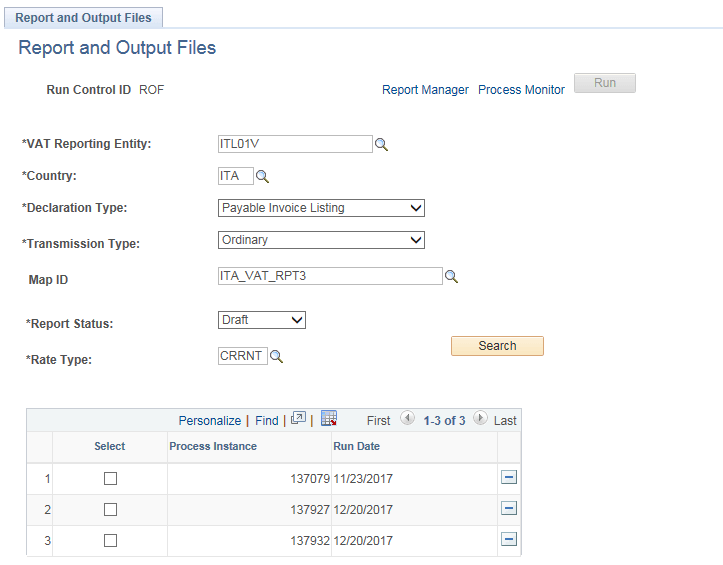The width and height of the screenshot is (723, 565).
Task: Open Rate Type lookup magnifier
Action: pyautogui.click(x=276, y=357)
